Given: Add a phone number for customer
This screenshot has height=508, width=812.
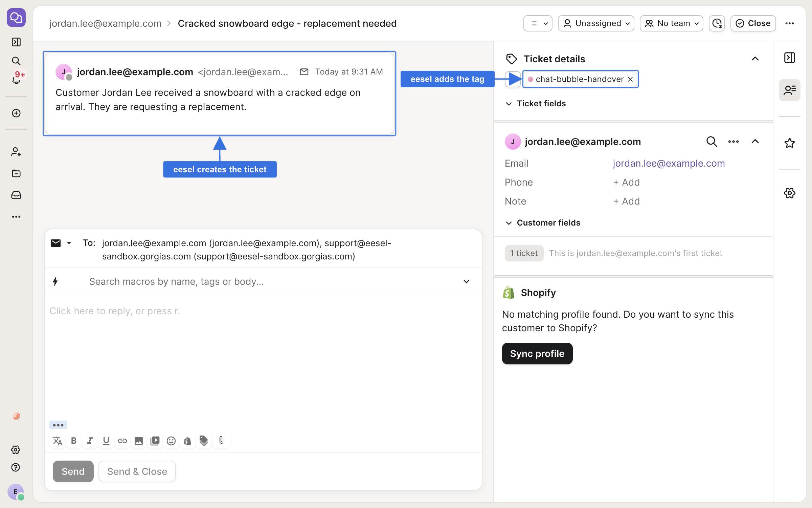Looking at the screenshot, I should click(627, 182).
